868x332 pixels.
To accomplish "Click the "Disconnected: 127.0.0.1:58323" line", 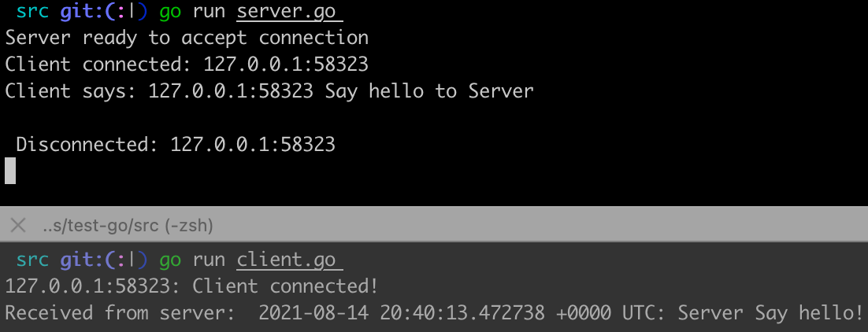I will tap(176, 145).
